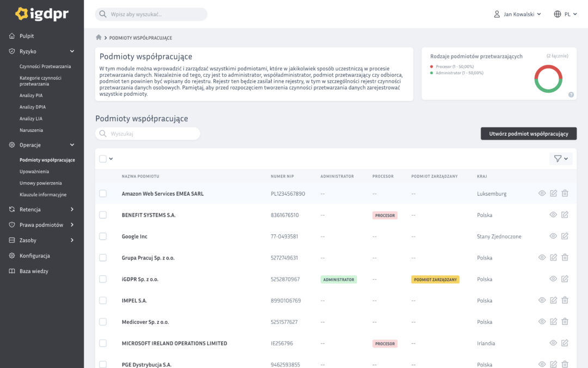Edit Amazon Web Services EMEA SARL row
Viewport: 588px width, 368px height.
tap(554, 194)
